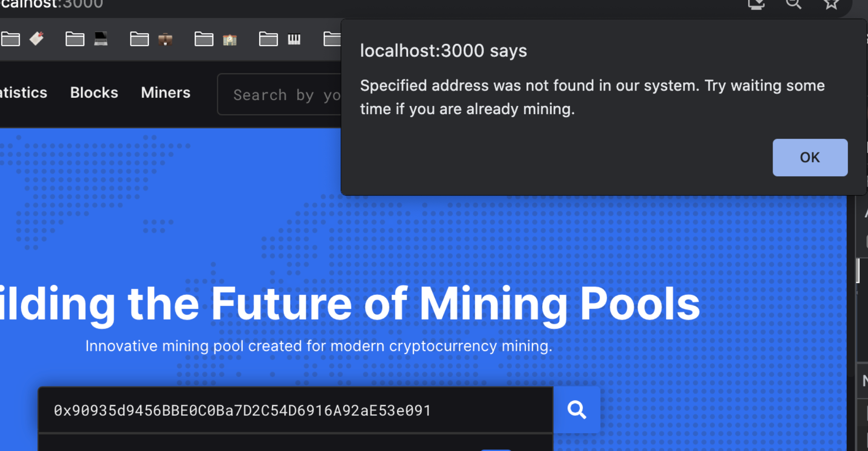
Task: Select the label emoji bookmark
Action: (37, 39)
